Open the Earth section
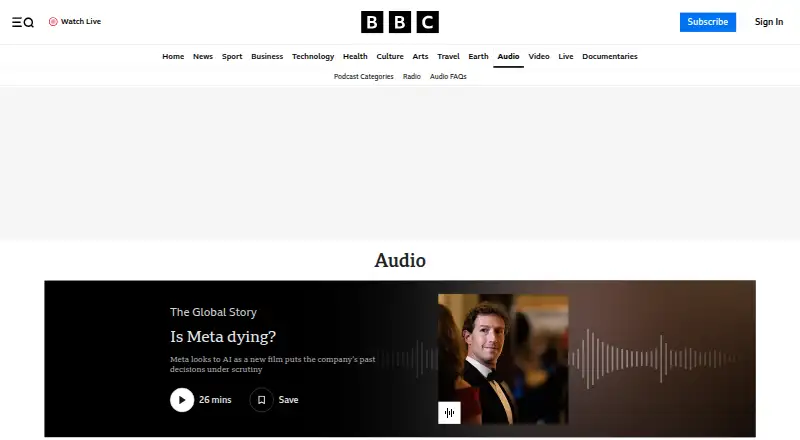Viewport: 800px width, 440px height. coord(478,56)
